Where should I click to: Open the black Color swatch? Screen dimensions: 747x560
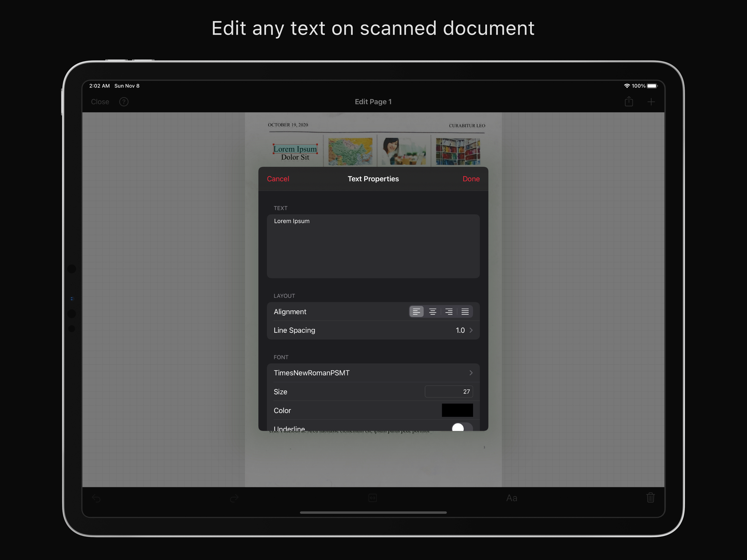[457, 410]
